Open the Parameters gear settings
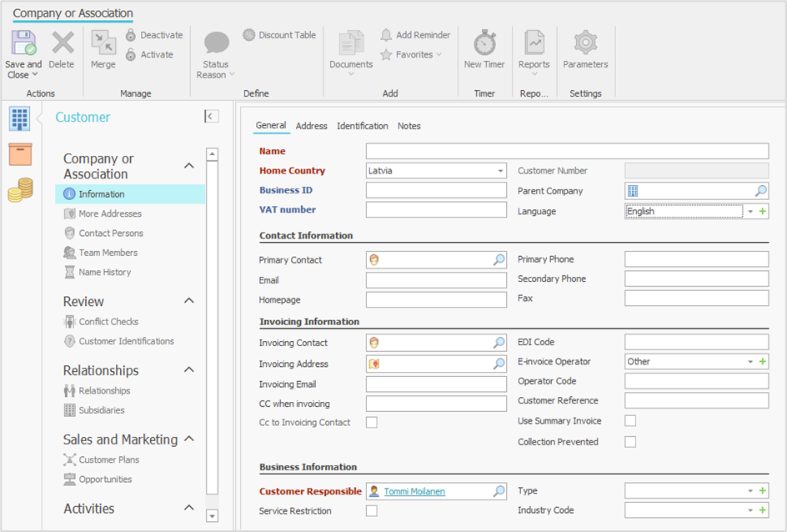The width and height of the screenshot is (787, 532). 585,43
